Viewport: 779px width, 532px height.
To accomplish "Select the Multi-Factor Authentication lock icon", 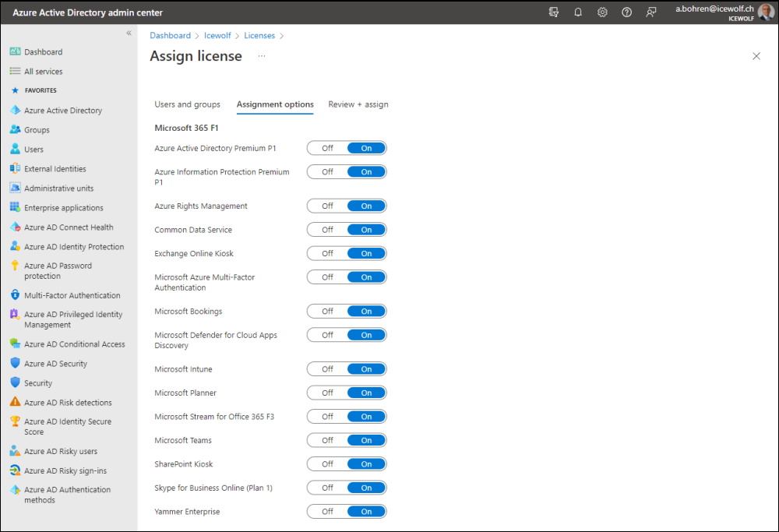I will [15, 295].
